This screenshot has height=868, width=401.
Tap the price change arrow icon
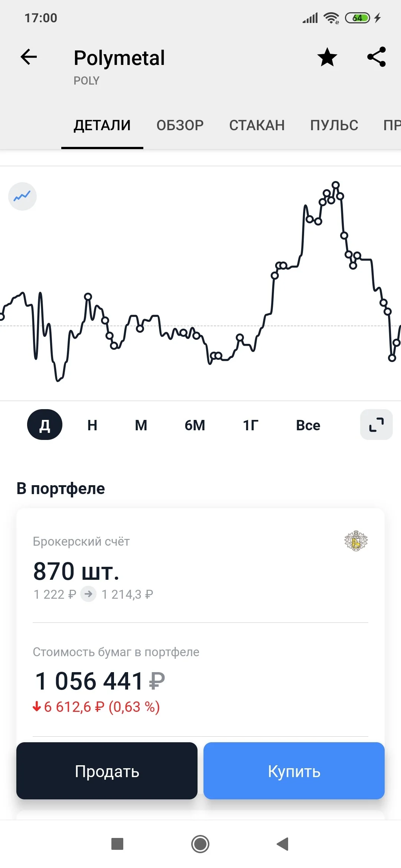(x=88, y=594)
